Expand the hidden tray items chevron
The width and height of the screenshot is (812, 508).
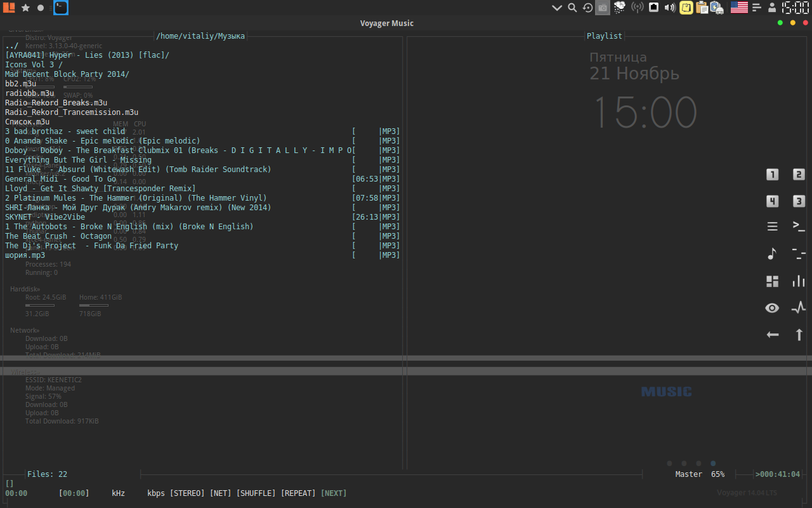(556, 8)
